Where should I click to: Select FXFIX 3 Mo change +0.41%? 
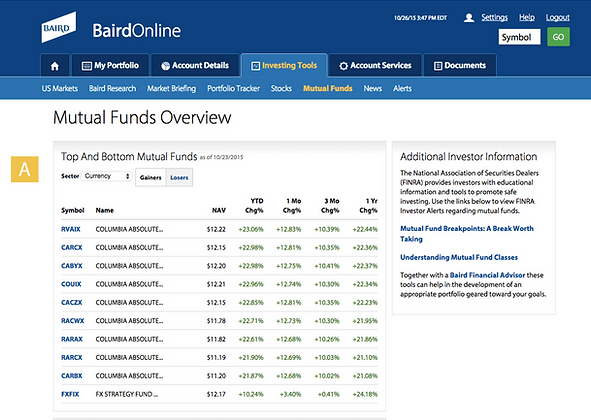[x=329, y=394]
